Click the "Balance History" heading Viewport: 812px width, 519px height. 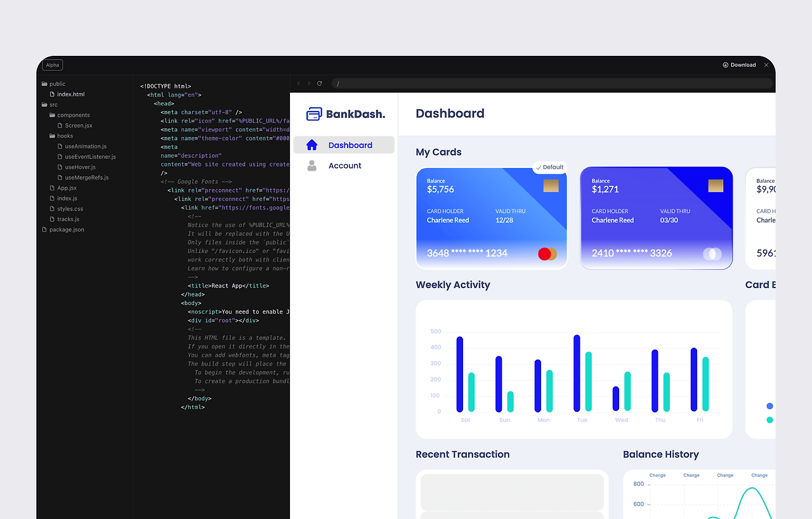(661, 454)
